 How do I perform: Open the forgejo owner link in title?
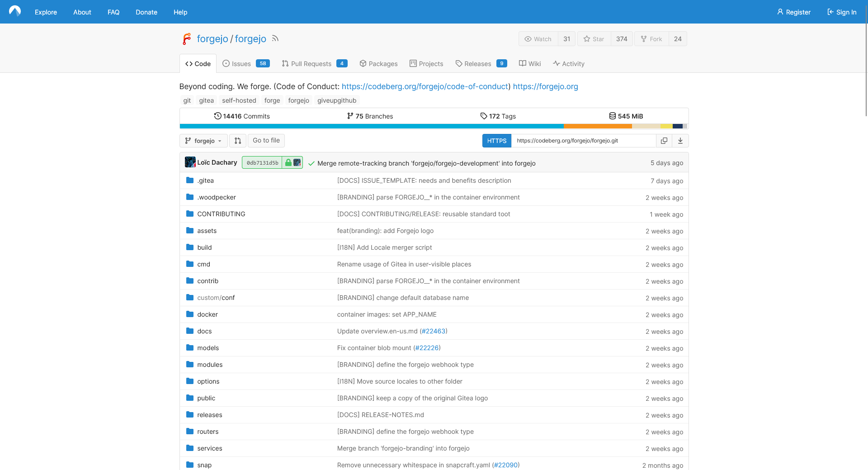click(x=212, y=39)
